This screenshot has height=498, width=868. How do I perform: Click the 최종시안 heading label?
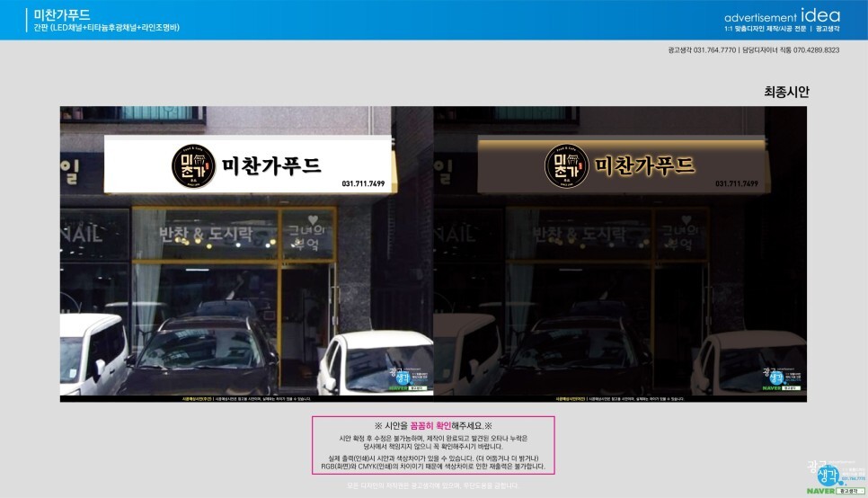pos(786,92)
